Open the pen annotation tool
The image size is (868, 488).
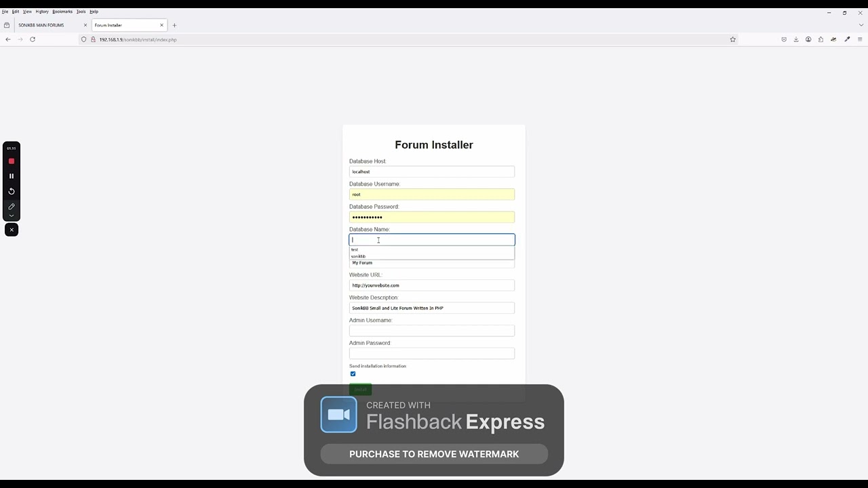click(12, 206)
